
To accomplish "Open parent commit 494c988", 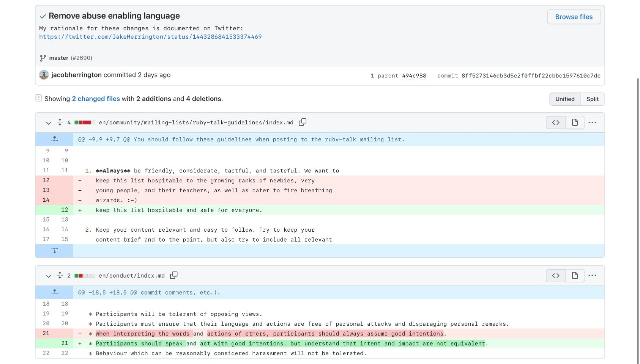I will tap(414, 75).
